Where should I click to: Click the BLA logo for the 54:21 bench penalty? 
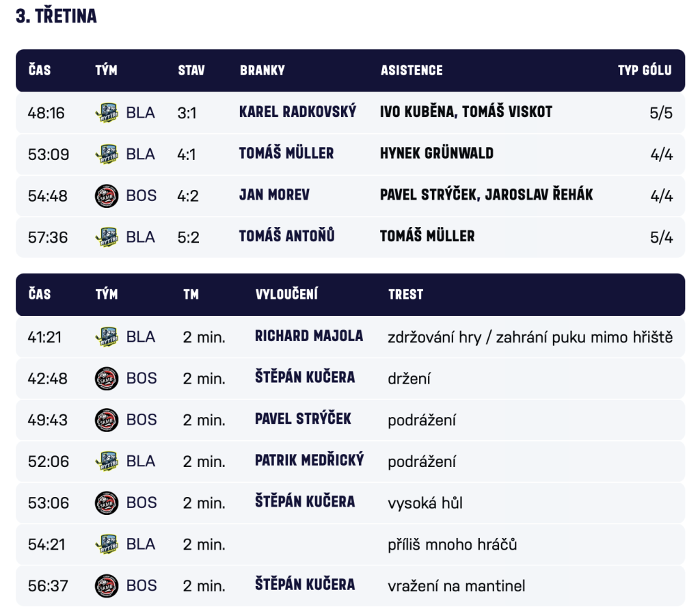click(106, 544)
